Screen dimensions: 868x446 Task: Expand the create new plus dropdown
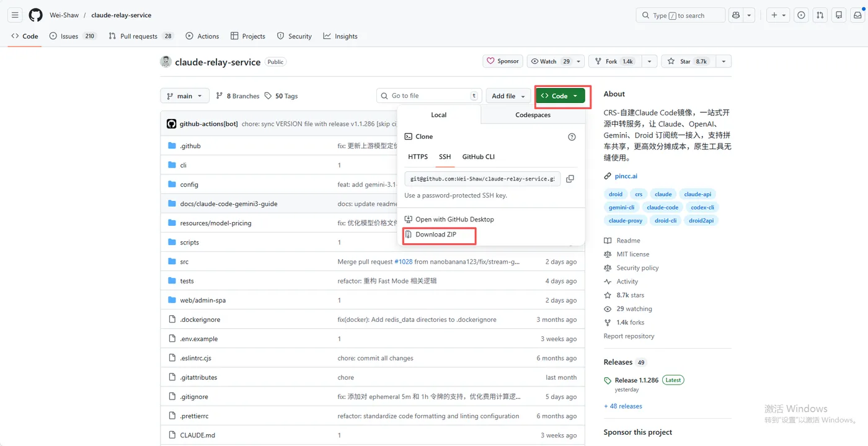point(777,15)
